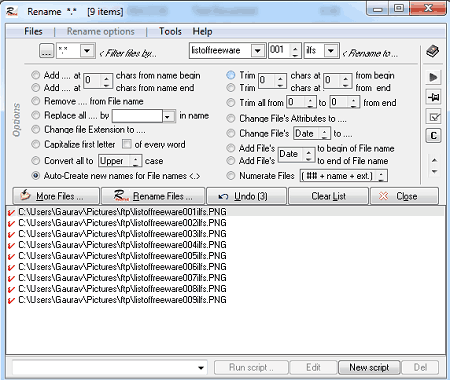
Task: Select 'Capitalize first letter' radio
Action: click(35, 144)
